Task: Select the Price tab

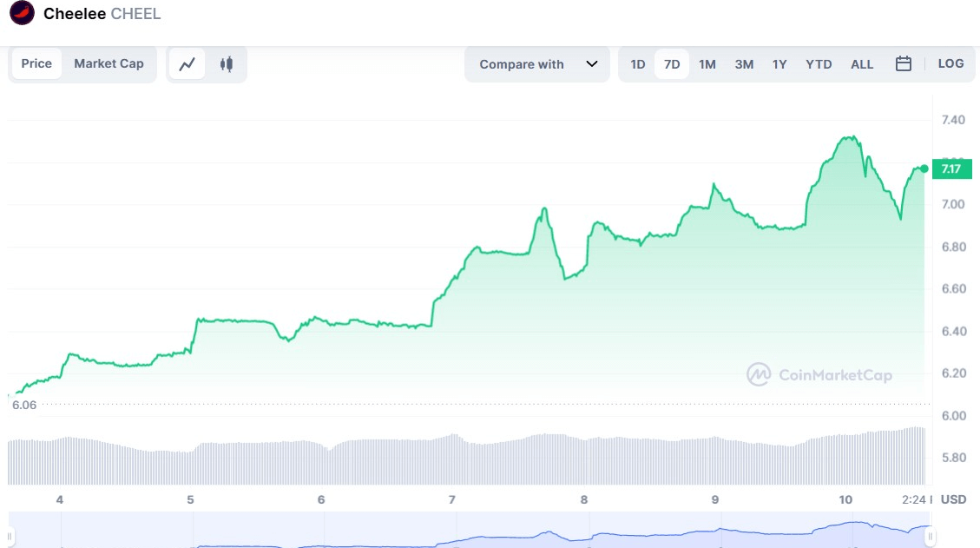Action: click(x=36, y=63)
